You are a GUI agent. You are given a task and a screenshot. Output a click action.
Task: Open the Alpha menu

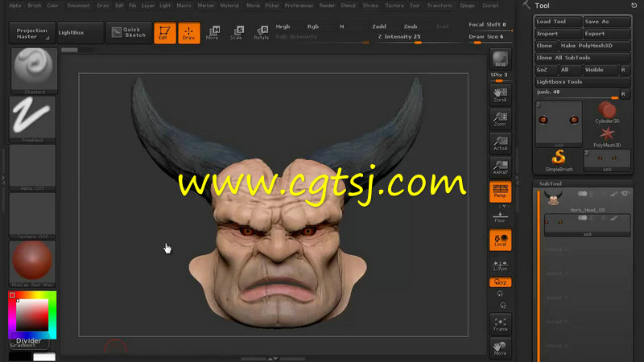15,6
